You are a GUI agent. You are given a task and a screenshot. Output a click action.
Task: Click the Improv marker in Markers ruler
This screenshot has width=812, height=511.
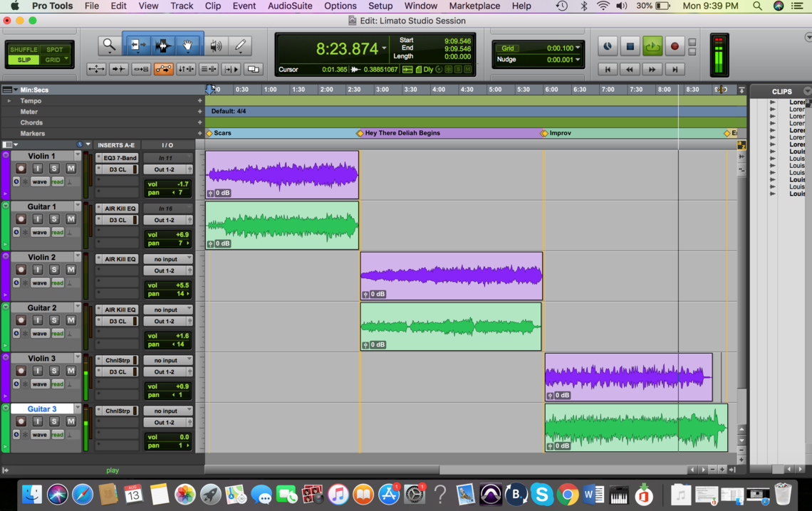559,133
